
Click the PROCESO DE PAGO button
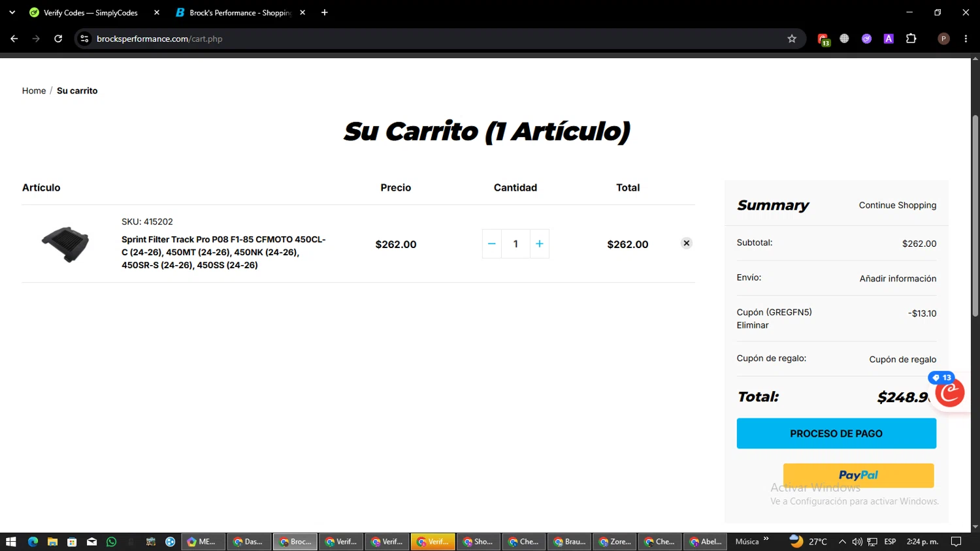tap(836, 433)
